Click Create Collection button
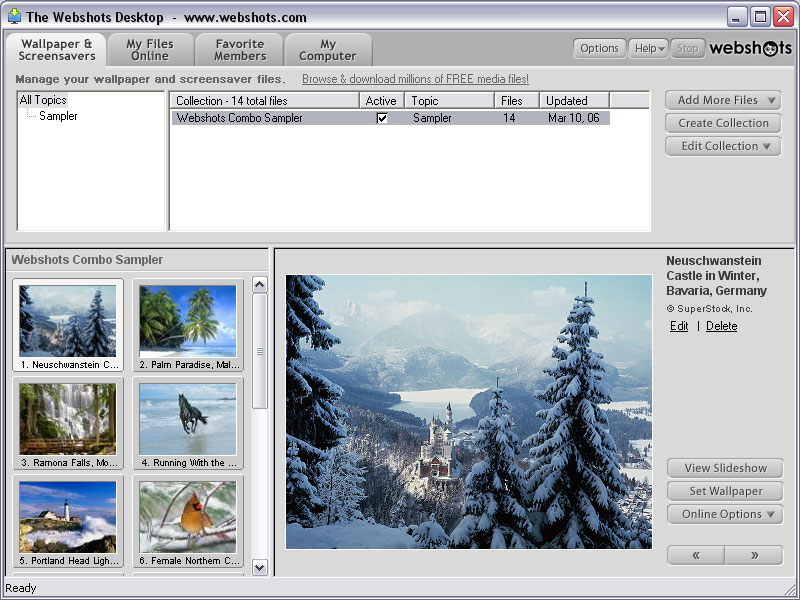 723,123
